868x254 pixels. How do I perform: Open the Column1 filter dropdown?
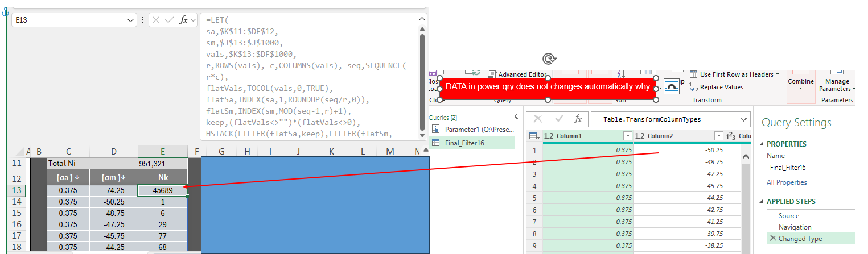point(627,136)
